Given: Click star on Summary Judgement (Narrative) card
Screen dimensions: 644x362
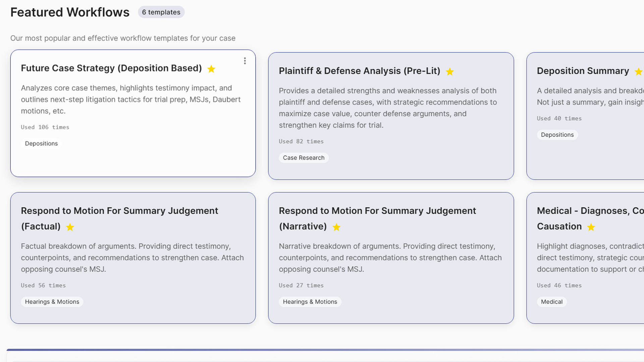Looking at the screenshot, I should [x=336, y=227].
